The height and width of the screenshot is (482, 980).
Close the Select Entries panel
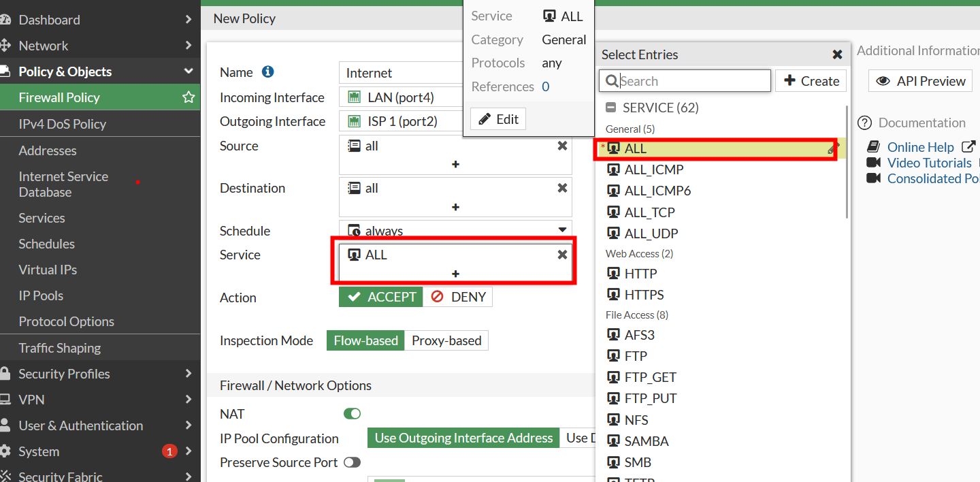[x=837, y=54]
